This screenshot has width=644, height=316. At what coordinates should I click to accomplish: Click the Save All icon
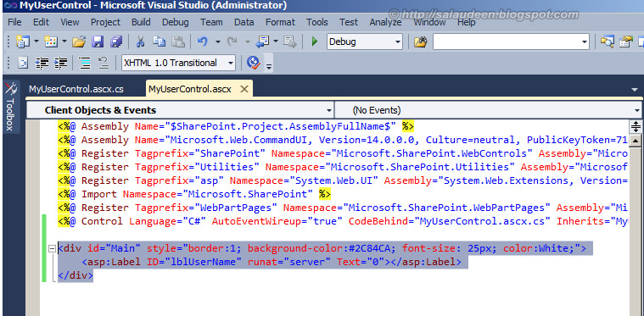point(116,42)
